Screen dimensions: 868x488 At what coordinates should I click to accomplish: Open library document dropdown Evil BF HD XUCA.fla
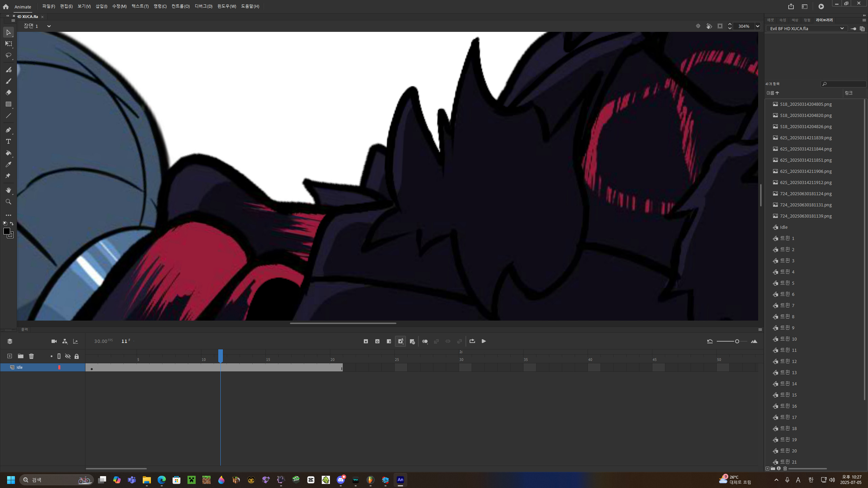coord(842,28)
